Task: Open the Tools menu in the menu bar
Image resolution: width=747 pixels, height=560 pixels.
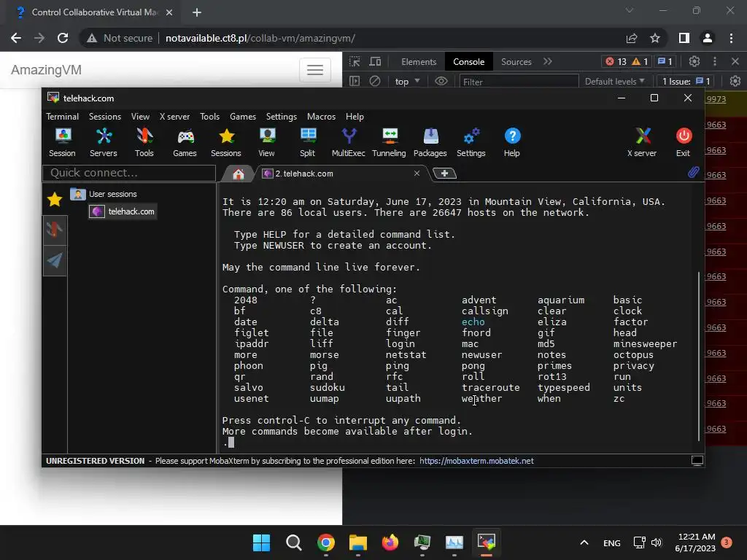Action: click(209, 117)
